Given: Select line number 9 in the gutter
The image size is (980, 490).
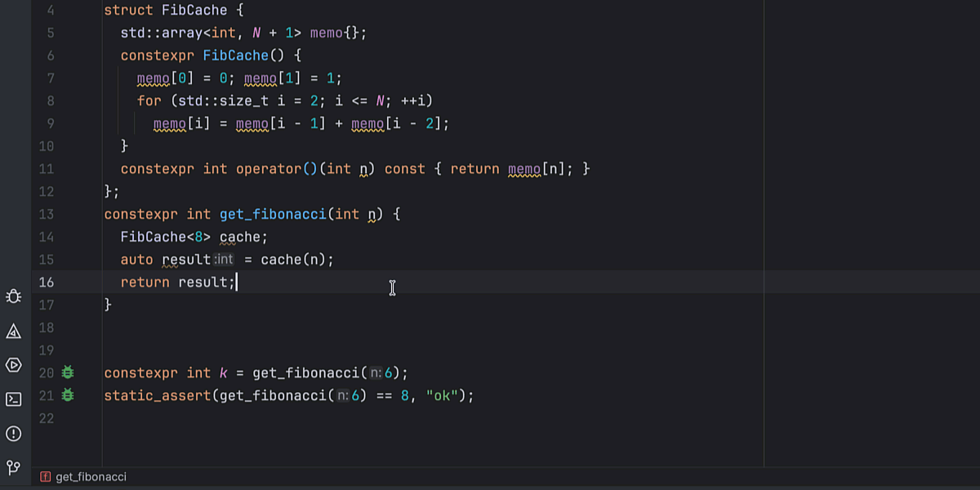Looking at the screenshot, I should pos(50,122).
